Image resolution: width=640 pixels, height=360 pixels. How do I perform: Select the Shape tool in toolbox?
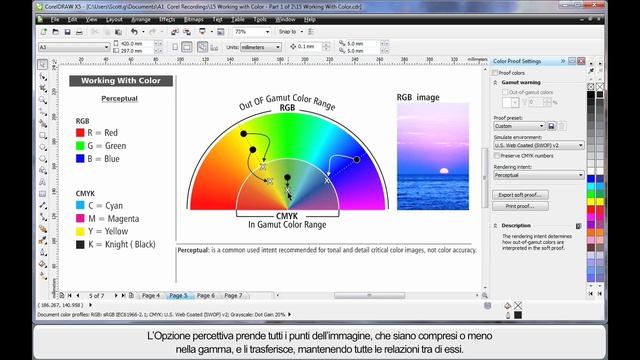tap(42, 76)
